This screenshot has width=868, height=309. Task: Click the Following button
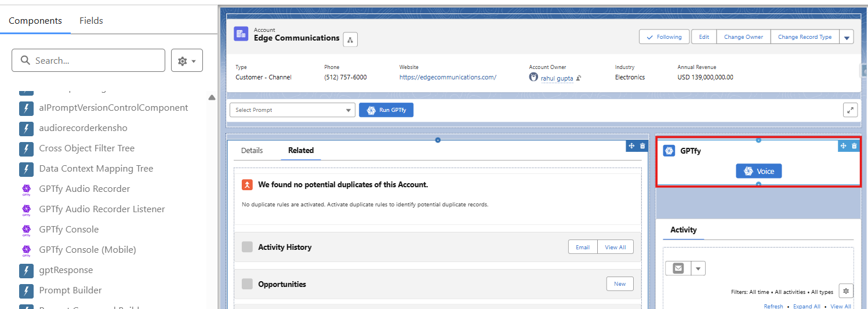(664, 37)
